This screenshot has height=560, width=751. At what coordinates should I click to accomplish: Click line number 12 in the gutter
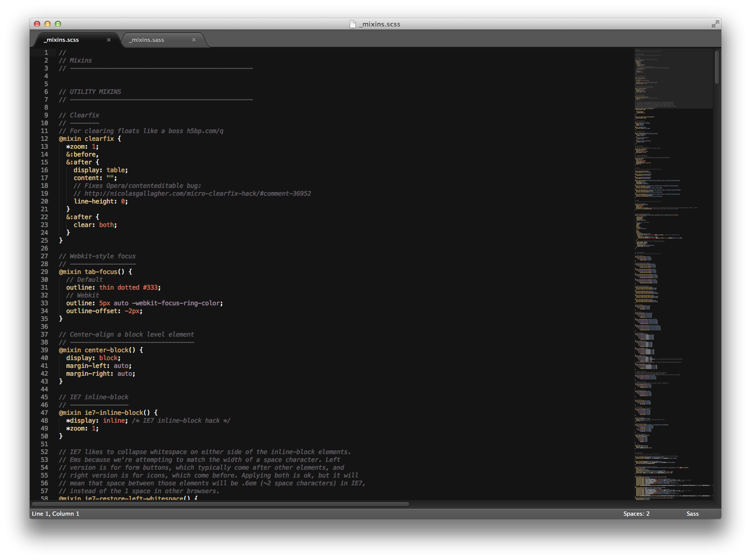[44, 139]
